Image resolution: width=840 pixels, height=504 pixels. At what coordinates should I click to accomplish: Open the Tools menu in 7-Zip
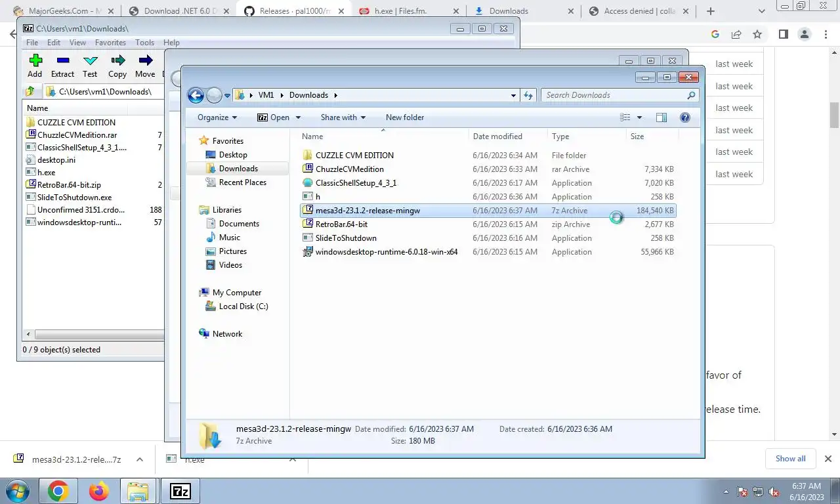click(x=144, y=43)
